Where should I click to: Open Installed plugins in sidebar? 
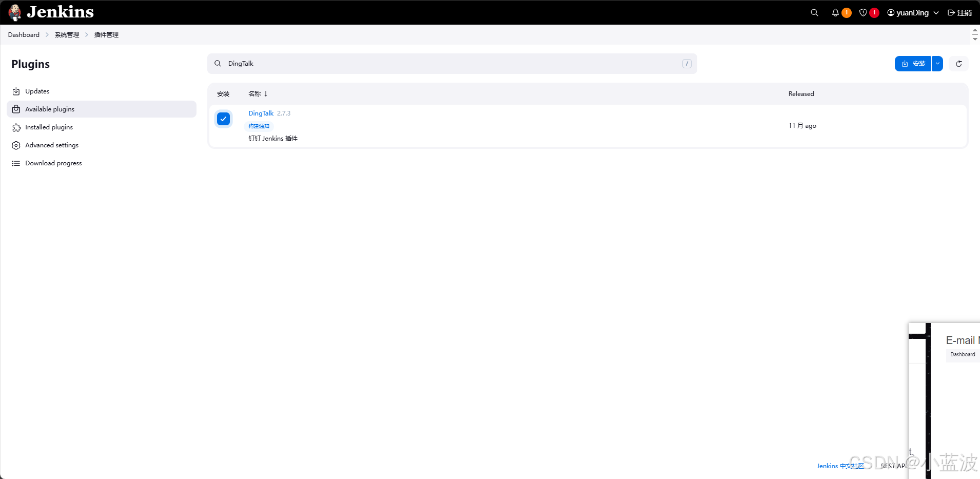102,127
